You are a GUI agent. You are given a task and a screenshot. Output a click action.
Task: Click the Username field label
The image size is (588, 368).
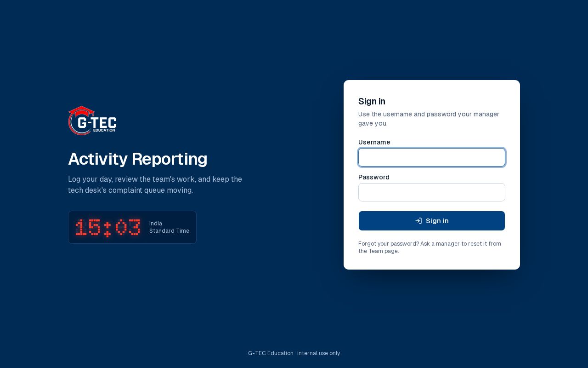[374, 142]
